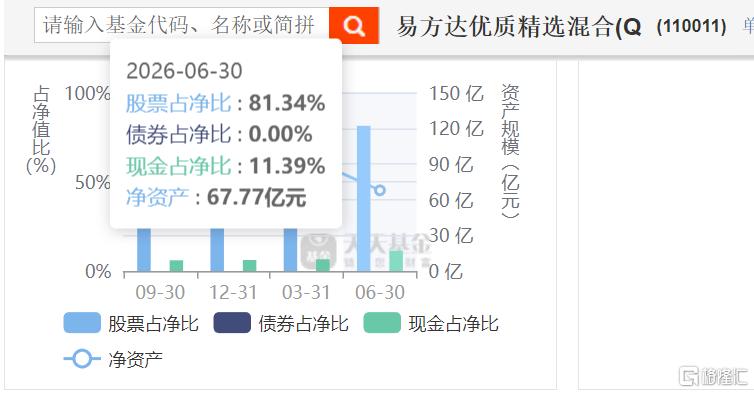Click the 12-31 axis label
This screenshot has height=393, width=754.
tap(233, 292)
